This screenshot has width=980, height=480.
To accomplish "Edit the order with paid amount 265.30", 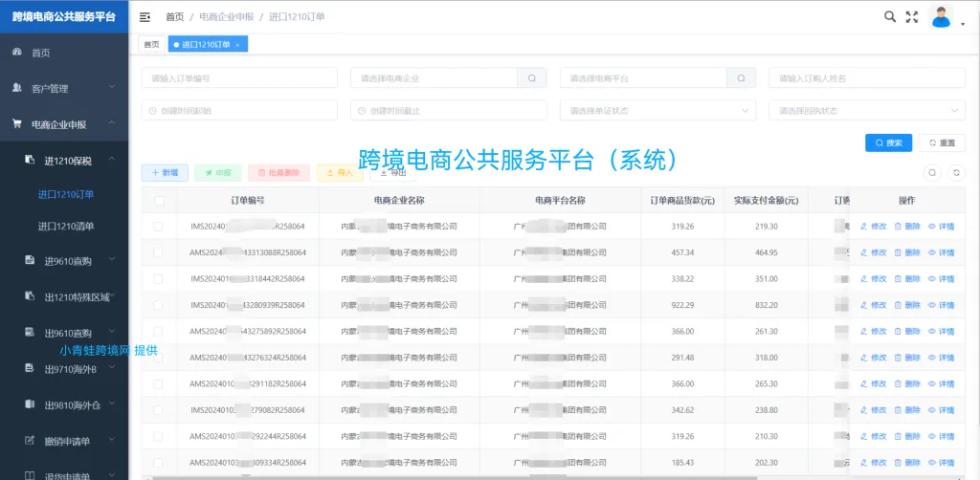I will click(x=874, y=383).
